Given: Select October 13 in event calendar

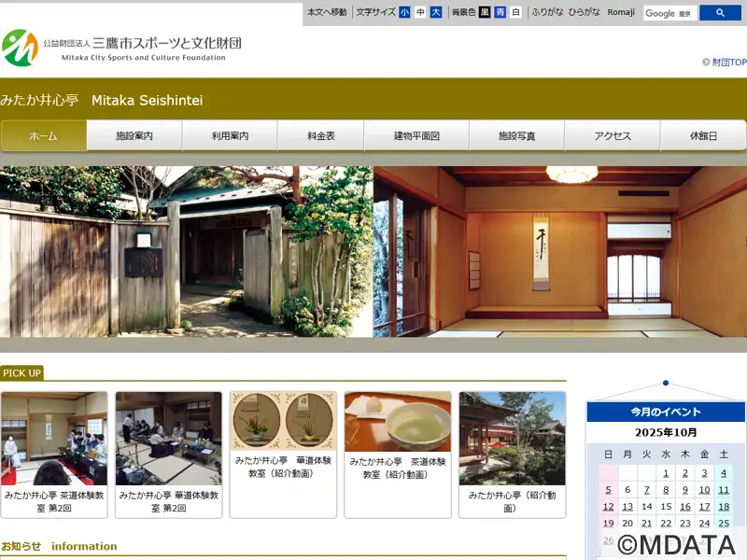Looking at the screenshot, I should tap(627, 507).
